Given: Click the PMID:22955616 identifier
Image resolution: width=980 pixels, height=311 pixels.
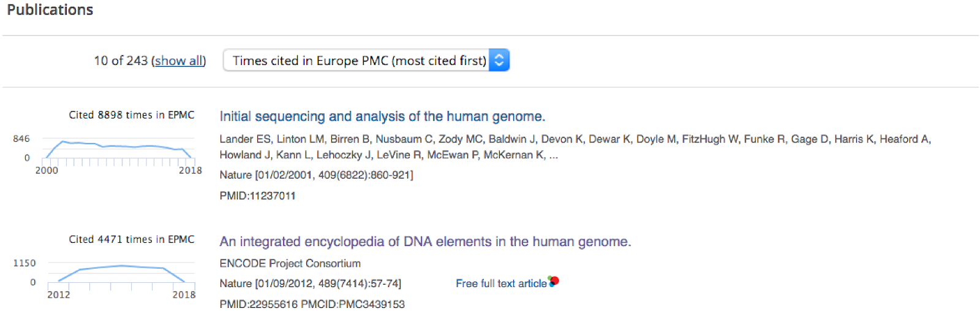Looking at the screenshot, I should 258,304.
